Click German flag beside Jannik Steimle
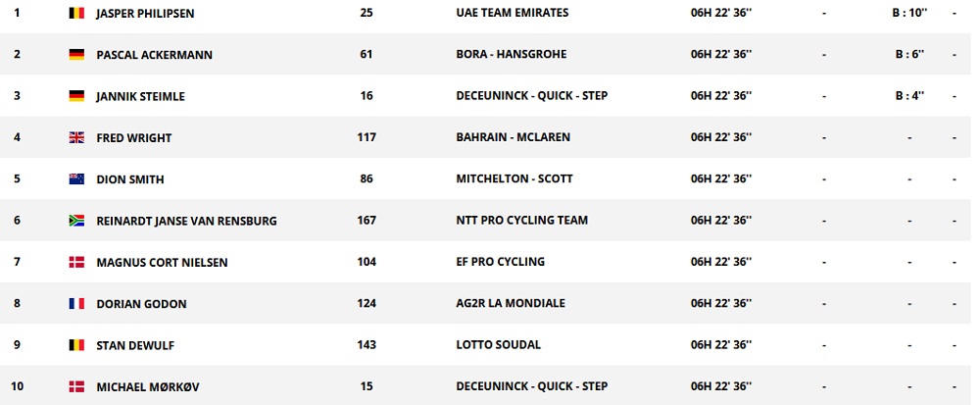The image size is (980, 405). tap(75, 96)
